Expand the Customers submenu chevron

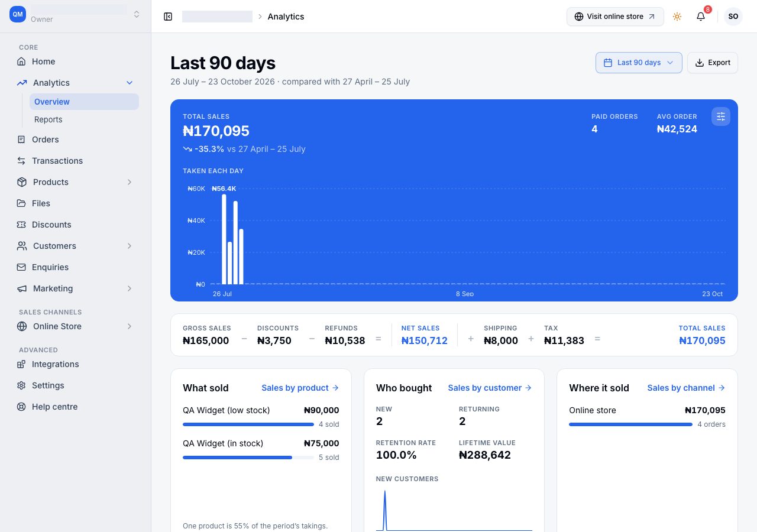130,246
